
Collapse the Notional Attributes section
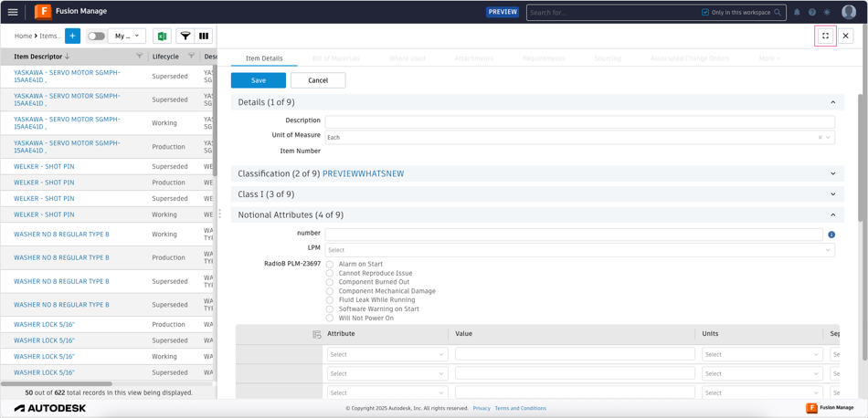pos(832,214)
